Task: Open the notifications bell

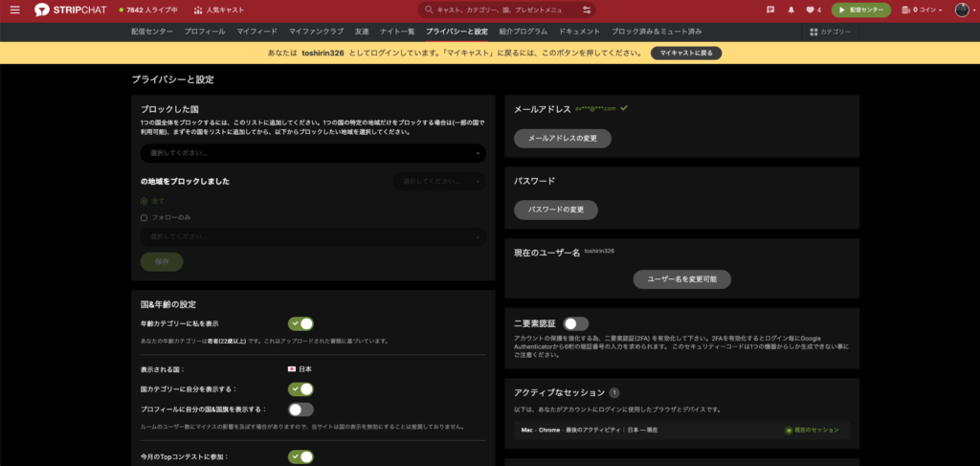Action: tap(791, 10)
